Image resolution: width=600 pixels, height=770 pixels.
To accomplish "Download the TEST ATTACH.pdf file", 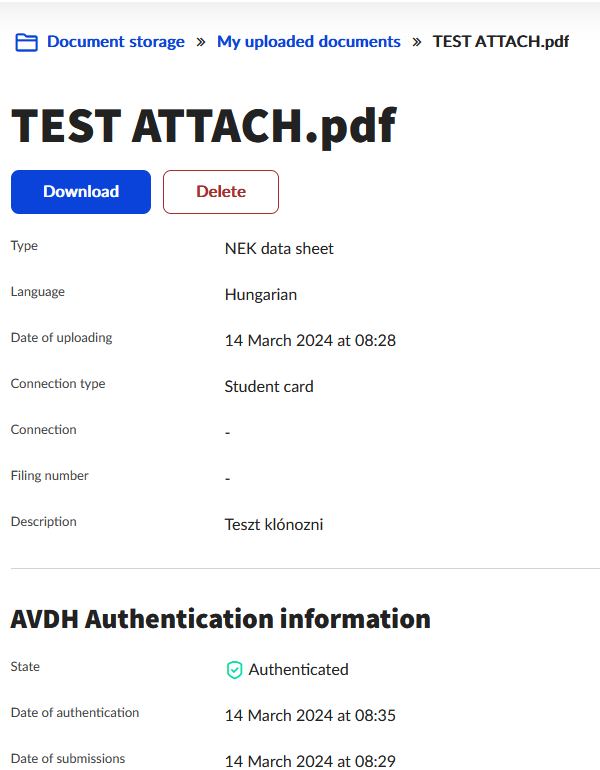I will 81,192.
